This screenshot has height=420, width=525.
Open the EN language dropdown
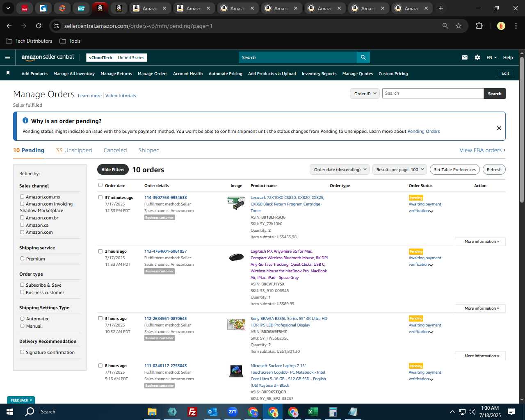491,57
